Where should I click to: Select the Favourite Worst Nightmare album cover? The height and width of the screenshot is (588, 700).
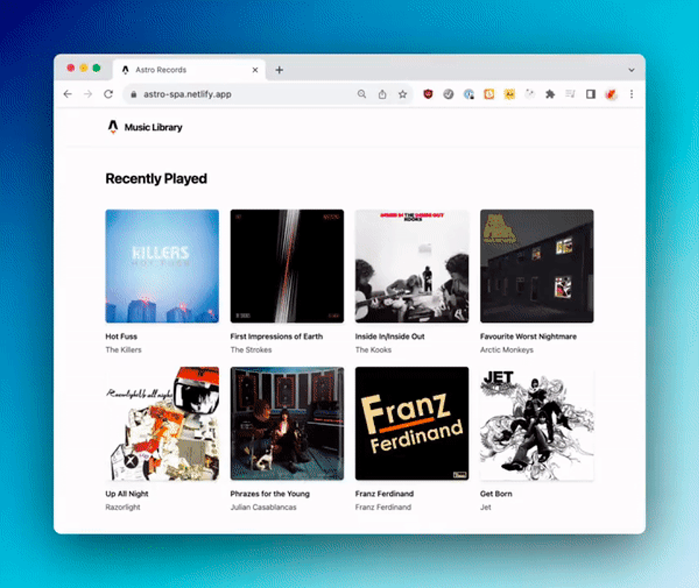[x=537, y=266]
